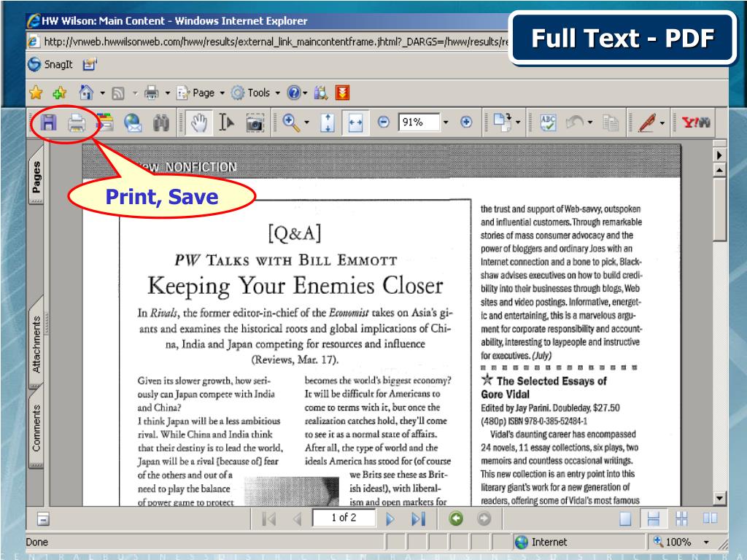Image resolution: width=747 pixels, height=560 pixels.
Task: Click the Email globe-envelope icon
Action: tap(133, 122)
